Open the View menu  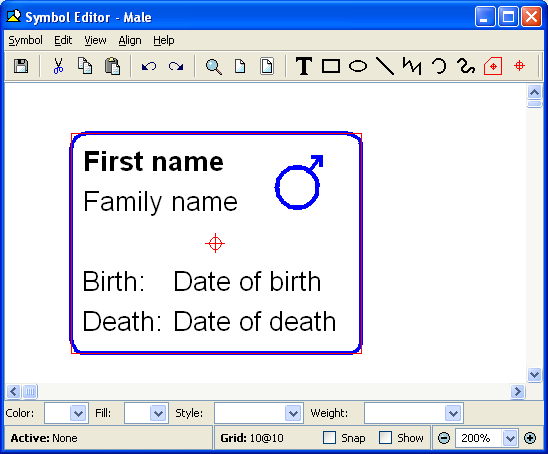95,40
